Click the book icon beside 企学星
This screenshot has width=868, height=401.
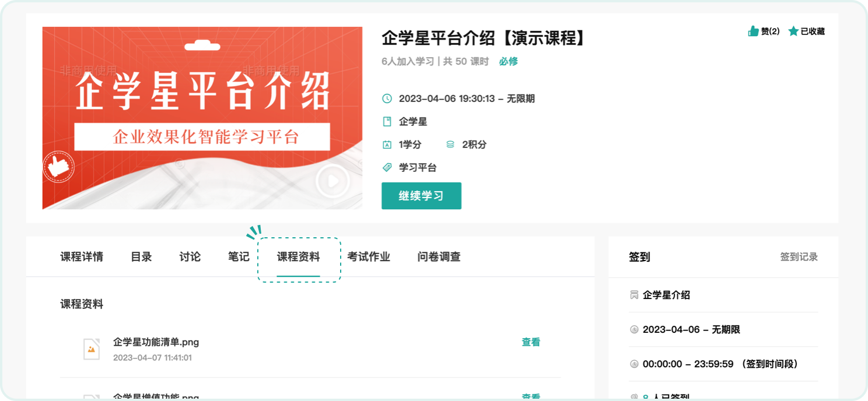pos(387,122)
